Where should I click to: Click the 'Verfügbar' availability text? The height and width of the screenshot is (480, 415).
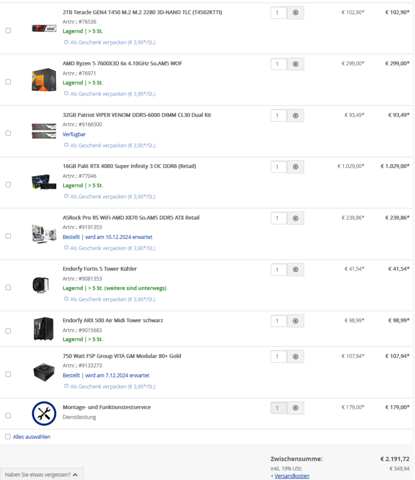point(74,134)
